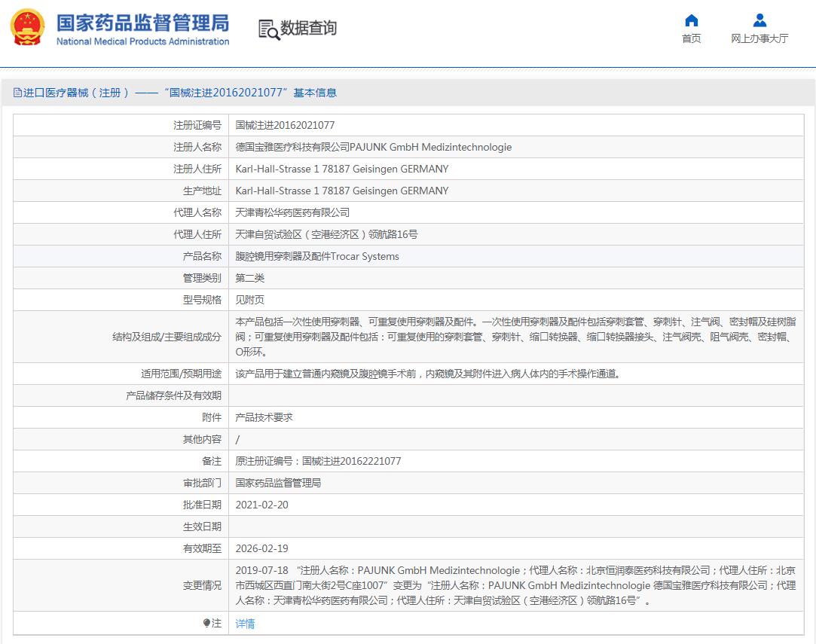Screen dimensions: 816x644
Task: Open 网上办事大厅 menu item
Action: 759,38
